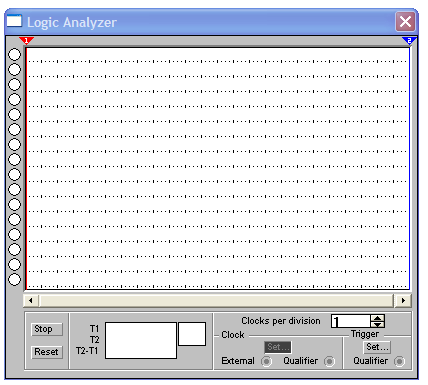Click the last (bottom) channel input terminal

[14, 279]
